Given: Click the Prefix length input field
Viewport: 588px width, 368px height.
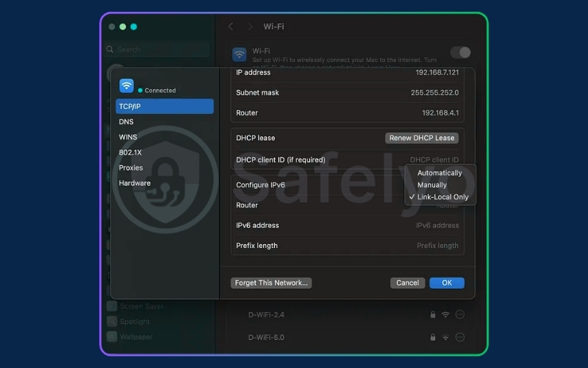Looking at the screenshot, I should click(x=437, y=246).
